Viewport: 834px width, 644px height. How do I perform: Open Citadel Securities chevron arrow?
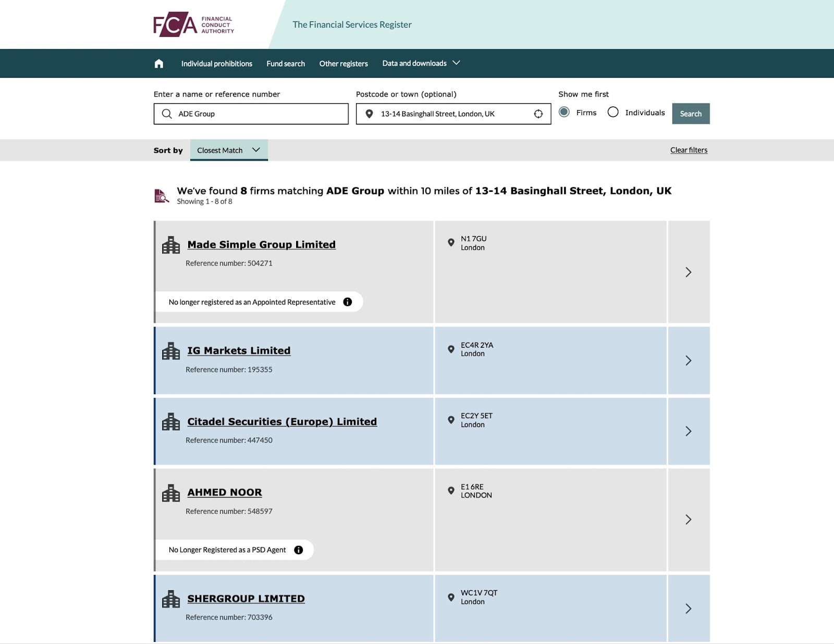pyautogui.click(x=689, y=431)
